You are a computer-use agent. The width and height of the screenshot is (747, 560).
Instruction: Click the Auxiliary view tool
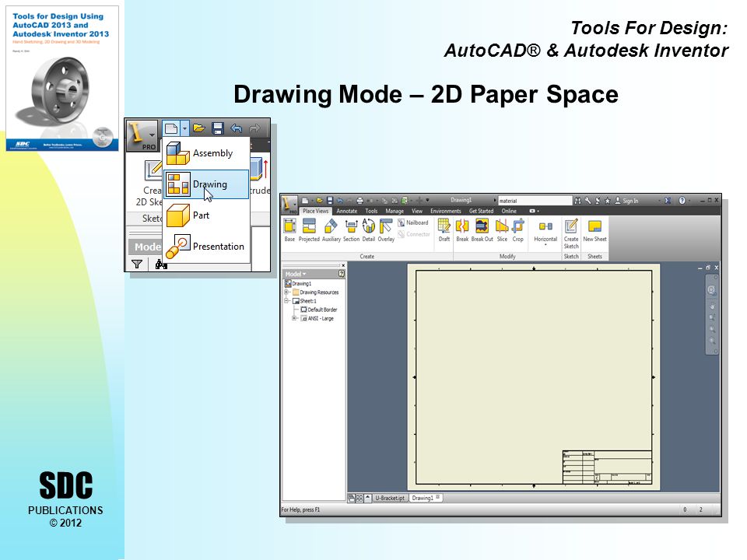point(331,230)
